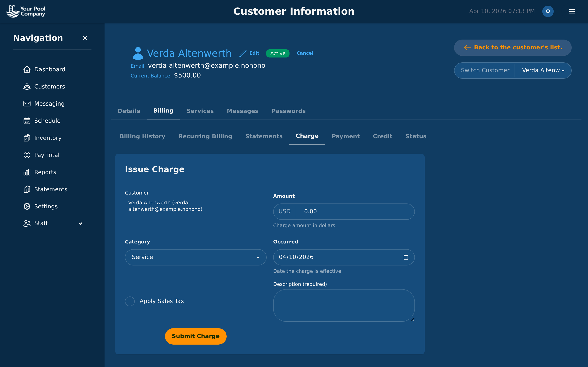
Task: Select the Customers icon in navigation
Action: 27,86
